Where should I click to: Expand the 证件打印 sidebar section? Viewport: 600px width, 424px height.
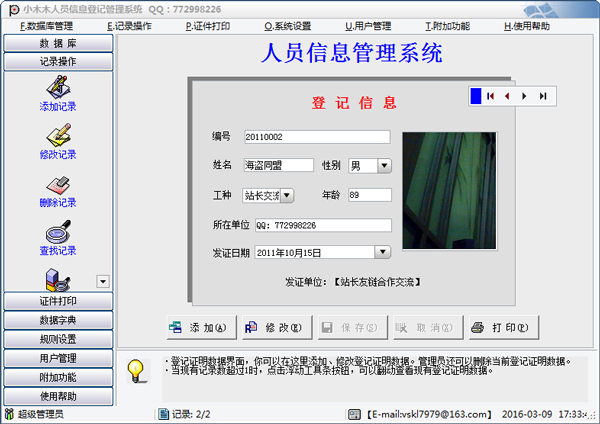(57, 301)
